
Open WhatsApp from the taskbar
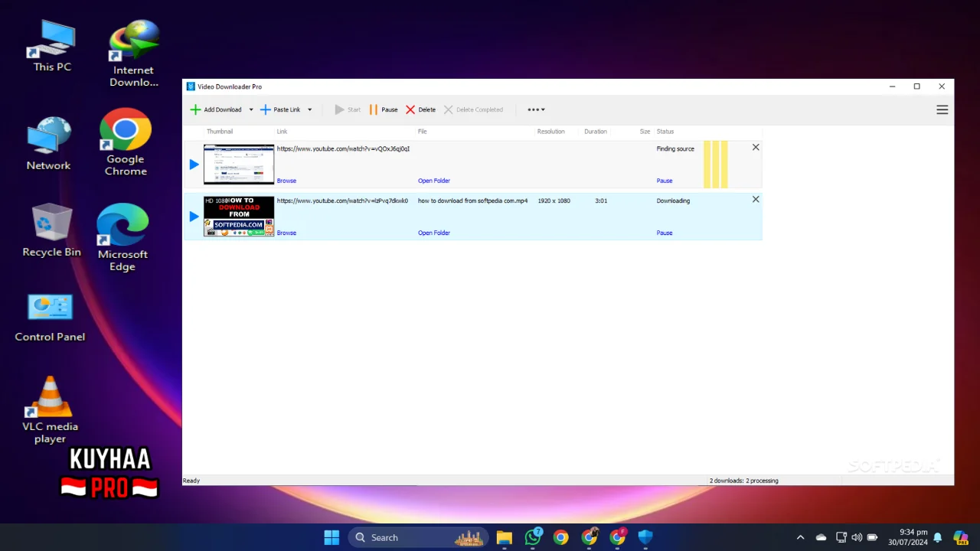533,537
